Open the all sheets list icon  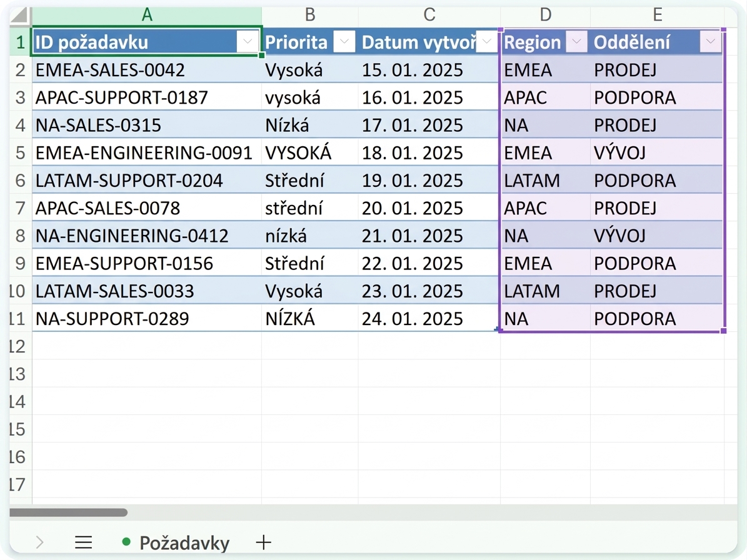[x=83, y=542]
